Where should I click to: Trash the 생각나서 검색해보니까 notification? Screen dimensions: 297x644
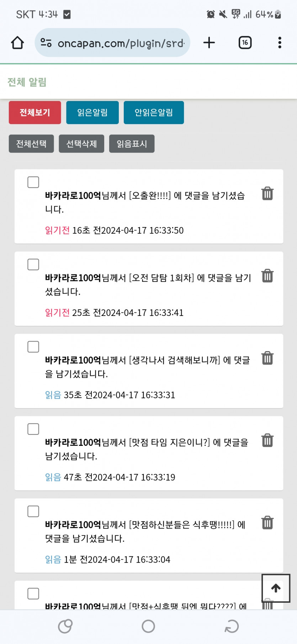(267, 358)
